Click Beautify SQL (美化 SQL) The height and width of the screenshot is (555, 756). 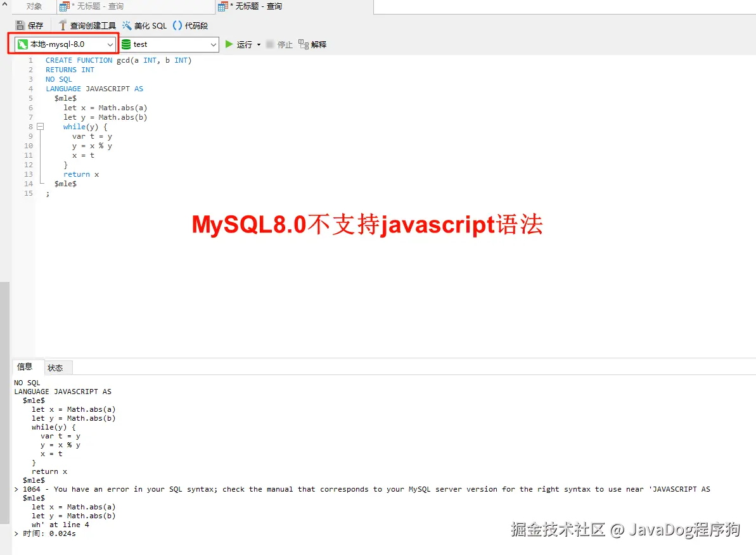pyautogui.click(x=144, y=25)
